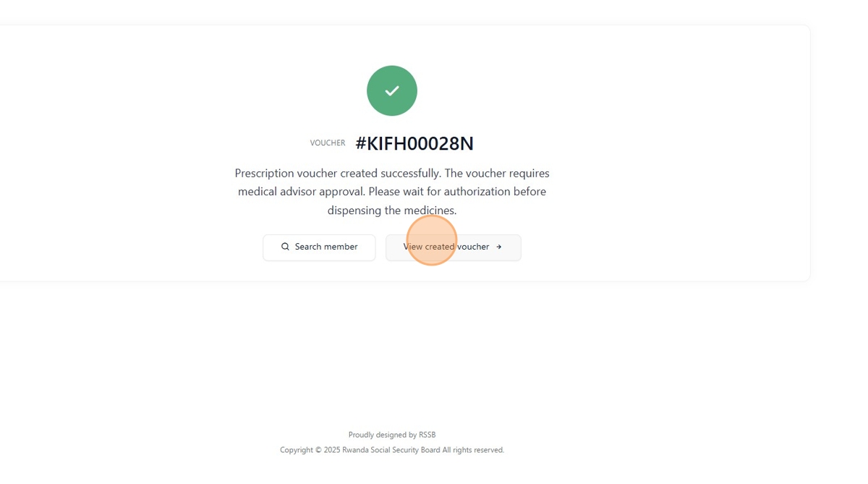
Task: Click the RSSB word in the footer
Action: click(x=427, y=435)
